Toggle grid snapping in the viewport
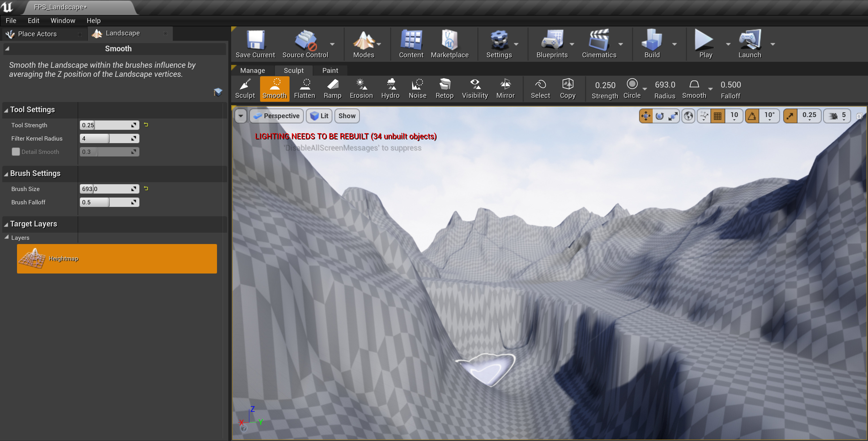The image size is (868, 441). coord(718,116)
